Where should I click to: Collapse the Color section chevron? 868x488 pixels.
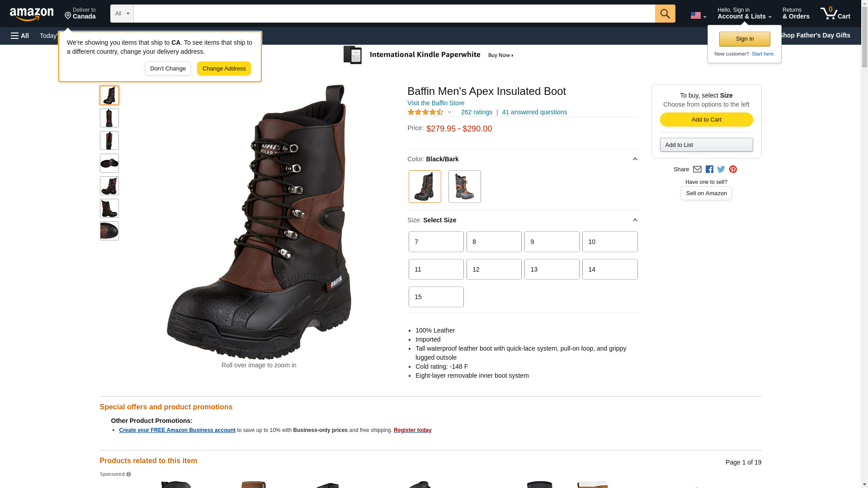635,159
